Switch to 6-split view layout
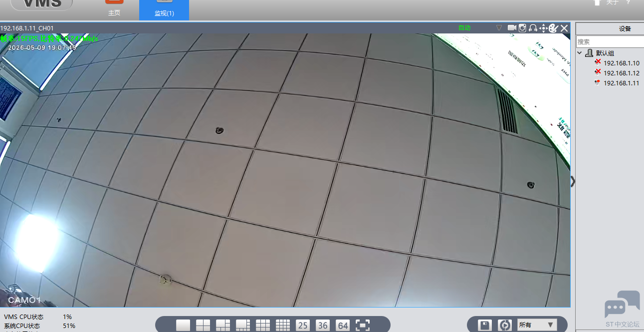Image resolution: width=644 pixels, height=332 pixels. (223, 325)
